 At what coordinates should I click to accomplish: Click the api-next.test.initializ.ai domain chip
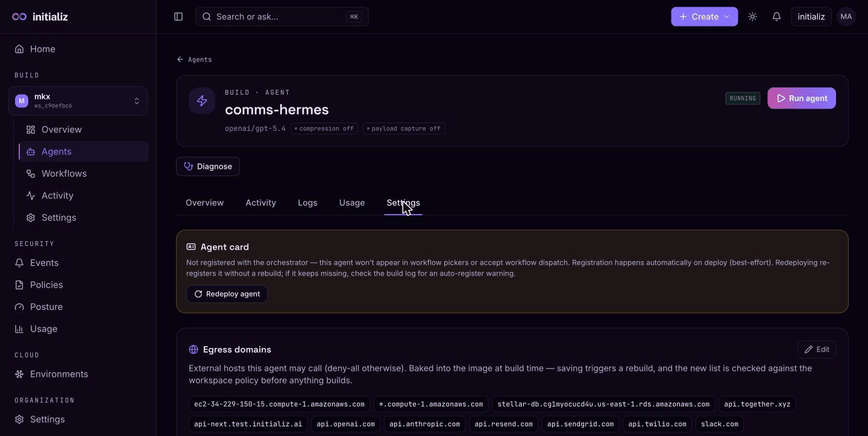point(248,424)
